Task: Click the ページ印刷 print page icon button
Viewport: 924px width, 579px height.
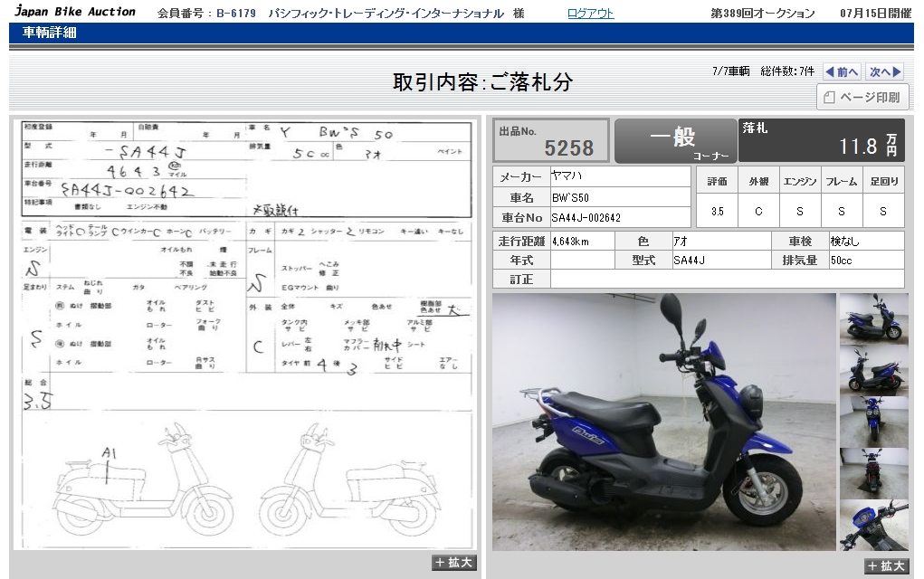Action: pos(861,97)
